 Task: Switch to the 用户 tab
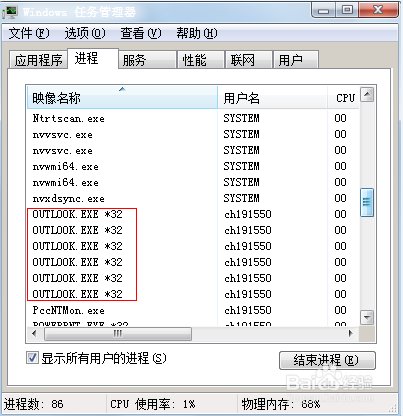(296, 60)
